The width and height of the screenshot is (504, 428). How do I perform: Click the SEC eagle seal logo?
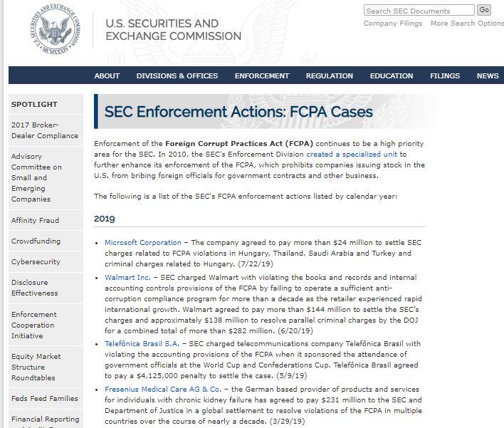[x=55, y=29]
